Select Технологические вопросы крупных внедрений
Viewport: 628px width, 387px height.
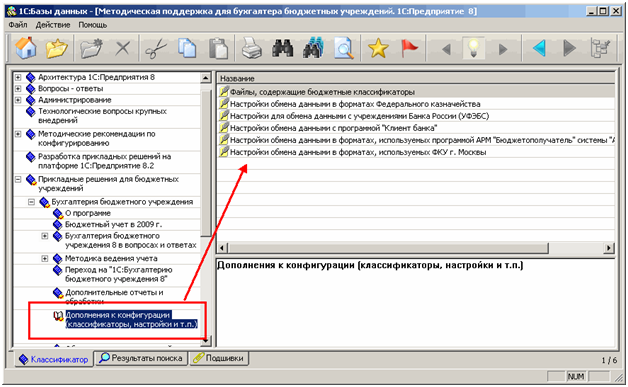pyautogui.click(x=102, y=116)
